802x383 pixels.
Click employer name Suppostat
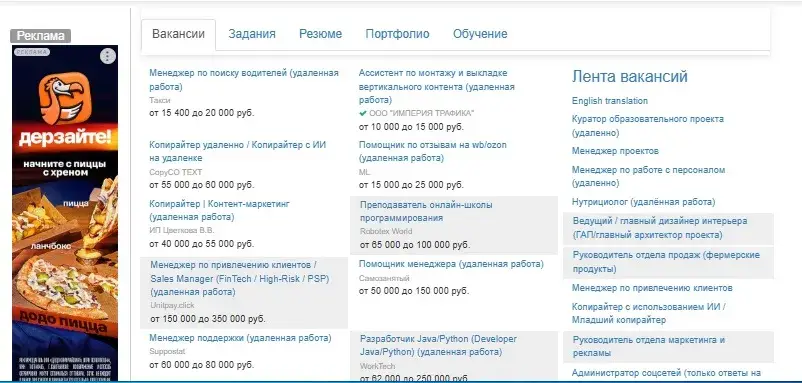167,351
